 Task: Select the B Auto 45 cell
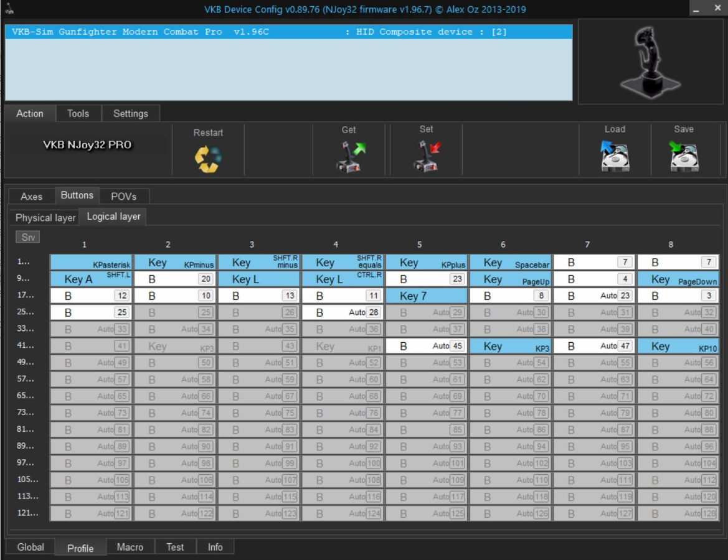[x=427, y=346]
